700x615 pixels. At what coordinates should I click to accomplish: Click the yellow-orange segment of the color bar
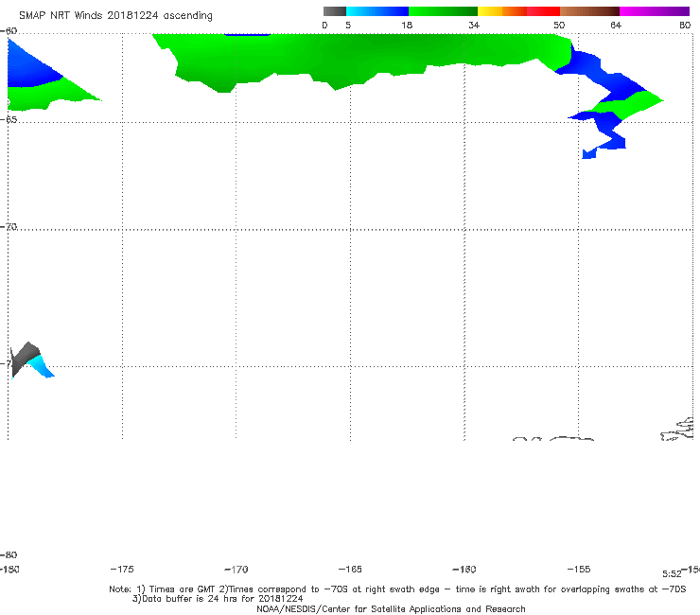point(501,11)
